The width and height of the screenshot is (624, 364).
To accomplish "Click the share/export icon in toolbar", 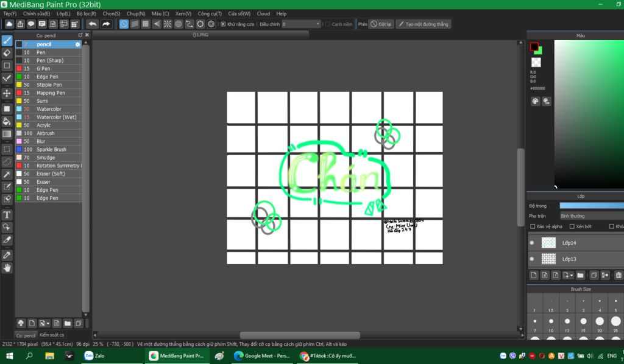I will 20,24.
